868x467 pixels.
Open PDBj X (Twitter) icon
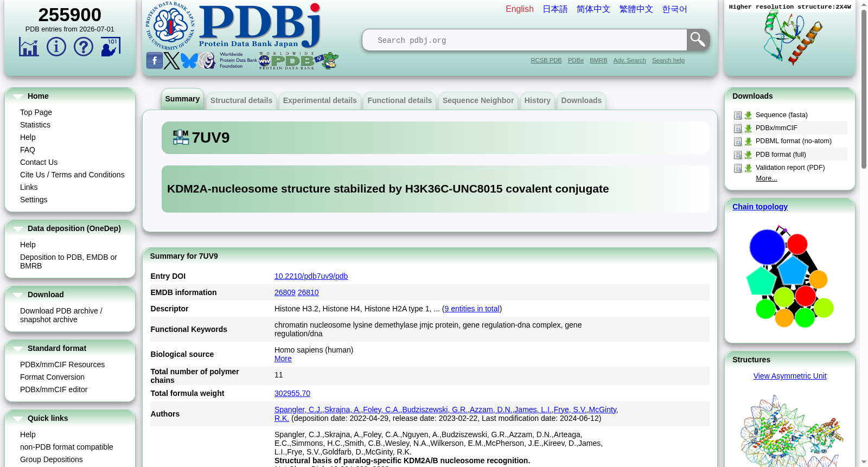(x=172, y=60)
